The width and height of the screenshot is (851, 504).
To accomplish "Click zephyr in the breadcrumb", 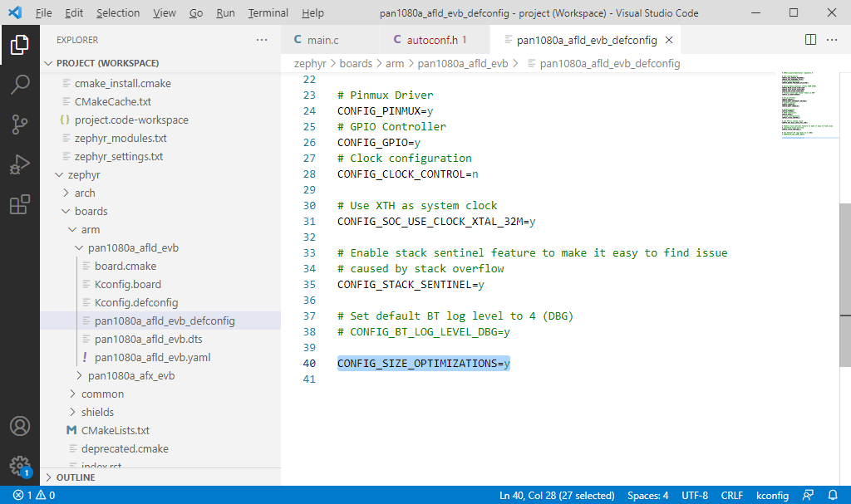I will point(310,63).
